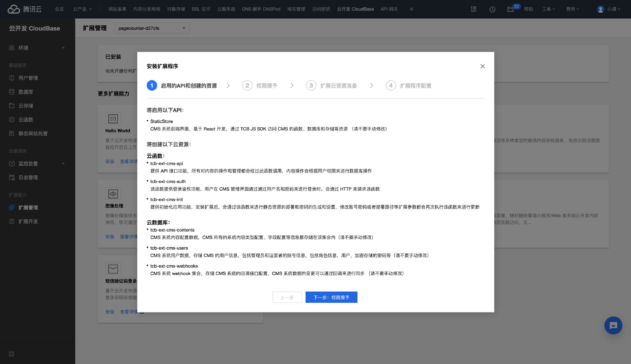Go to 云函数 in sidebar
631x364 pixels.
coord(26,120)
